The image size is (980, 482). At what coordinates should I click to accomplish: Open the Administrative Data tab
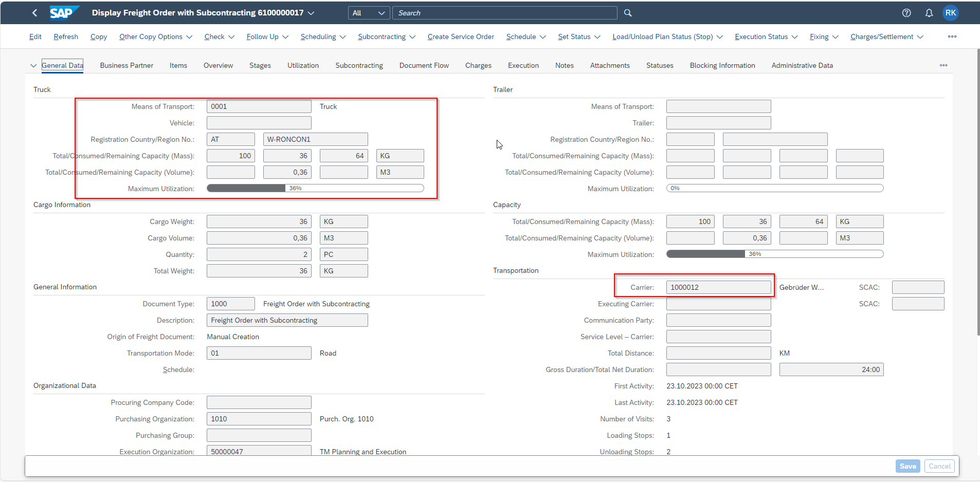[802, 65]
